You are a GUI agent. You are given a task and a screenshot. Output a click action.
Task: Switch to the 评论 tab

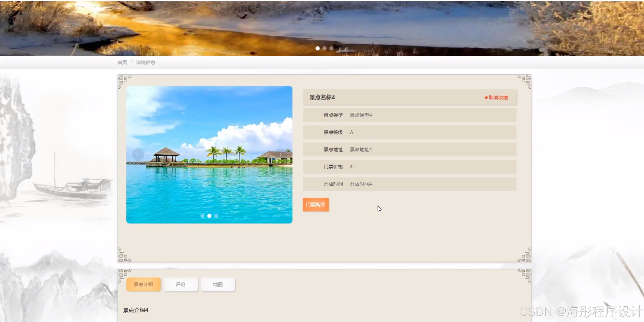pyautogui.click(x=180, y=284)
